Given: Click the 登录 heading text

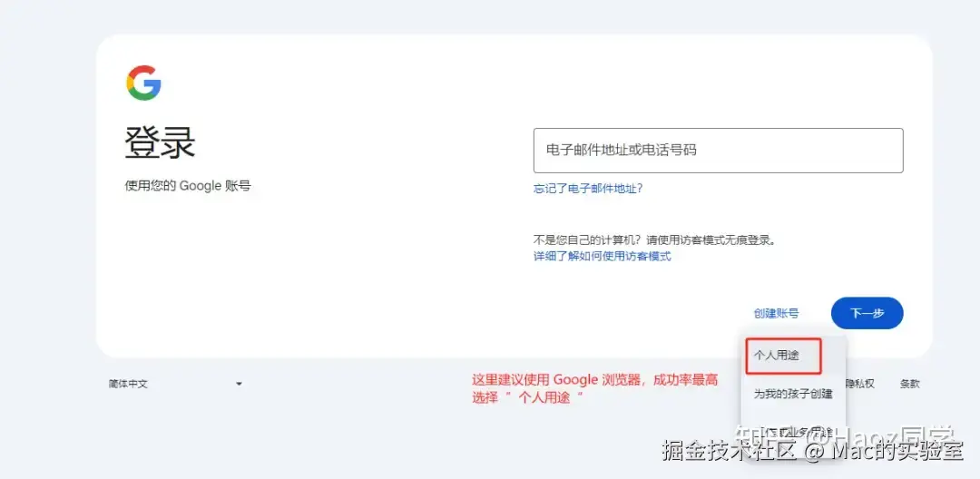Looking at the screenshot, I should [x=161, y=143].
